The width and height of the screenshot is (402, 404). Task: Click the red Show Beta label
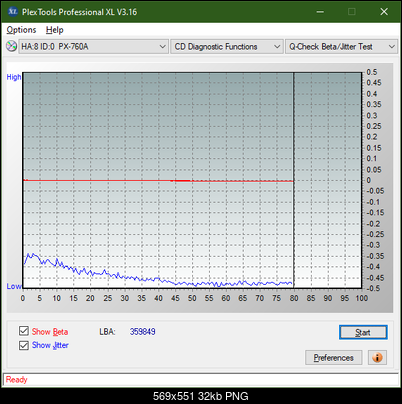(50, 332)
